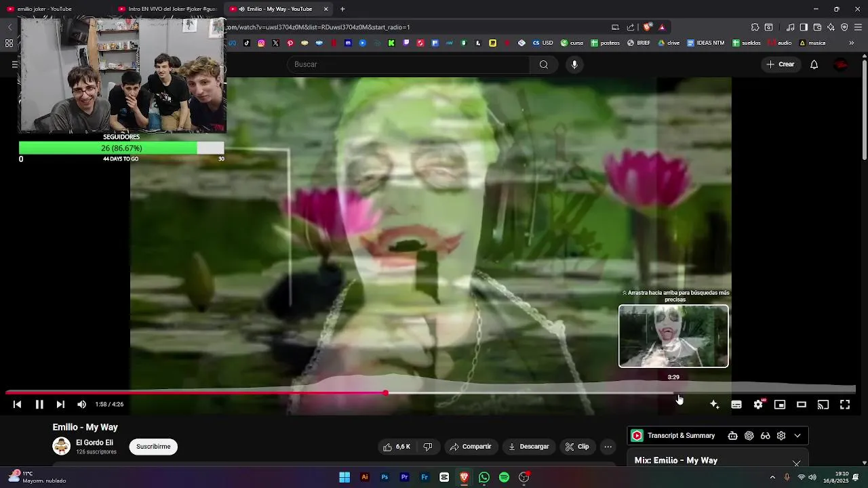Mute the video with the volume icon

pos(81,405)
